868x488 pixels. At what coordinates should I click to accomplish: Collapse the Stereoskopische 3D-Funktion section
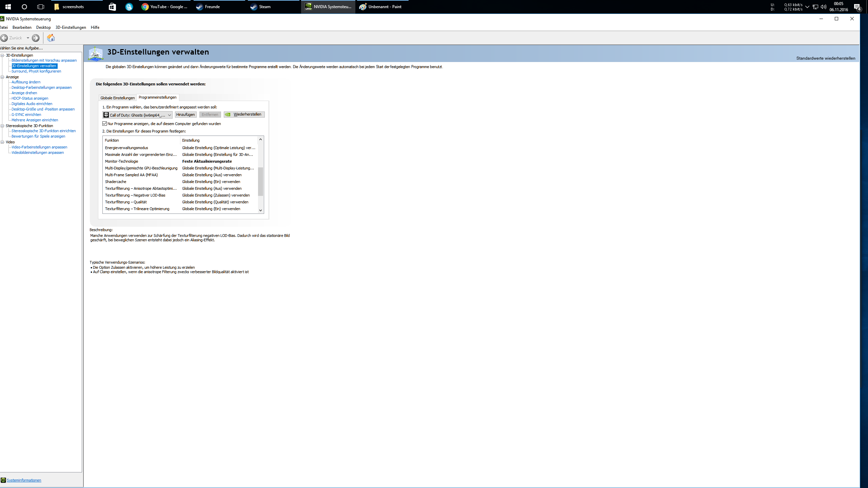point(2,126)
